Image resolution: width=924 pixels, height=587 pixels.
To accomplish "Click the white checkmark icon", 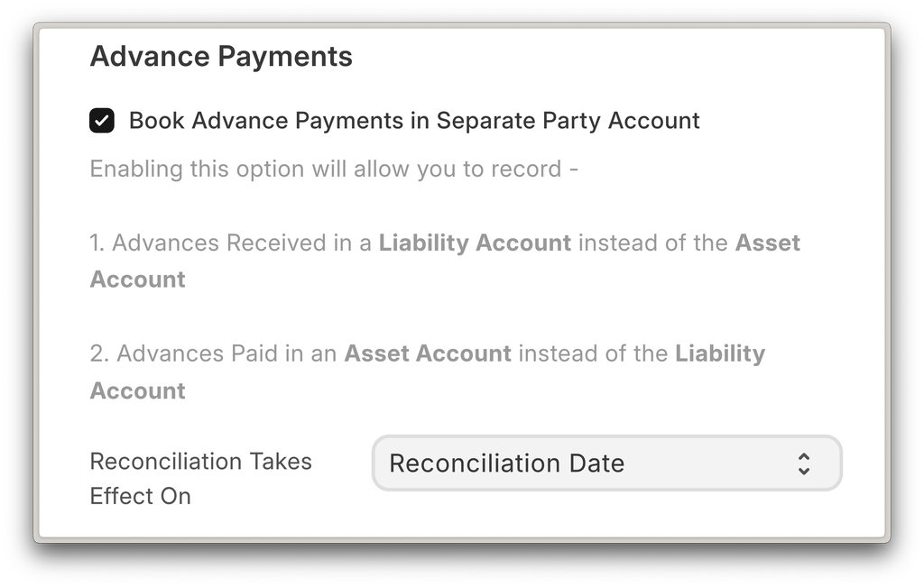I will point(102,121).
